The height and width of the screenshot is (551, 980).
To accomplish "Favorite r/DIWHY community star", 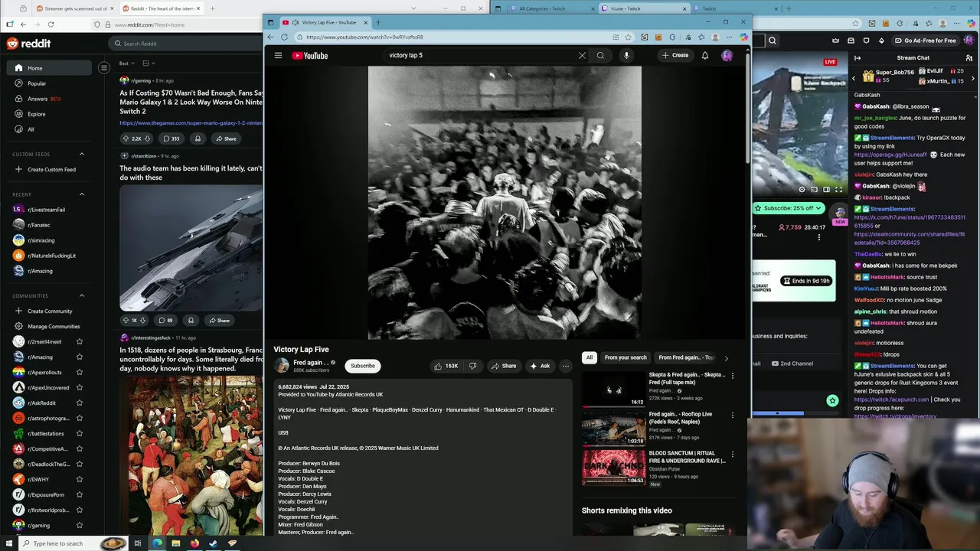I will 79,479.
